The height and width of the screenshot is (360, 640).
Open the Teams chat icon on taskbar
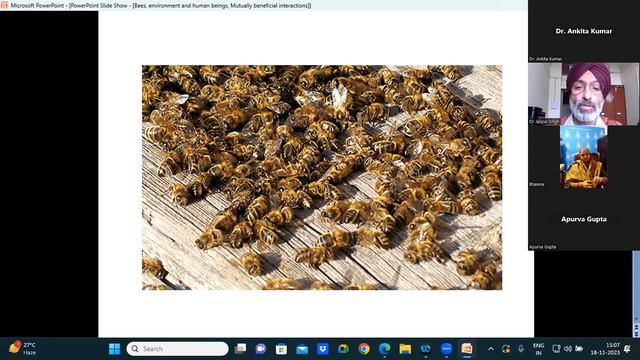tap(261, 349)
